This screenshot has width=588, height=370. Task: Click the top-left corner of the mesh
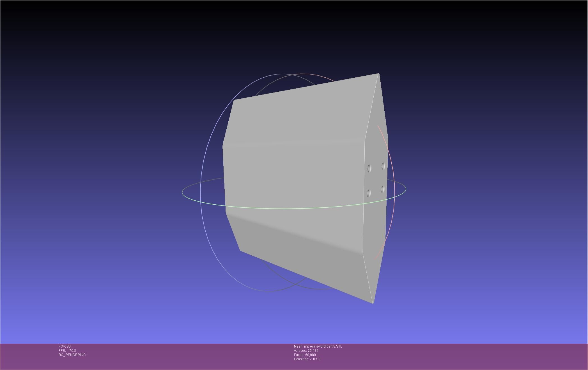coord(234,100)
